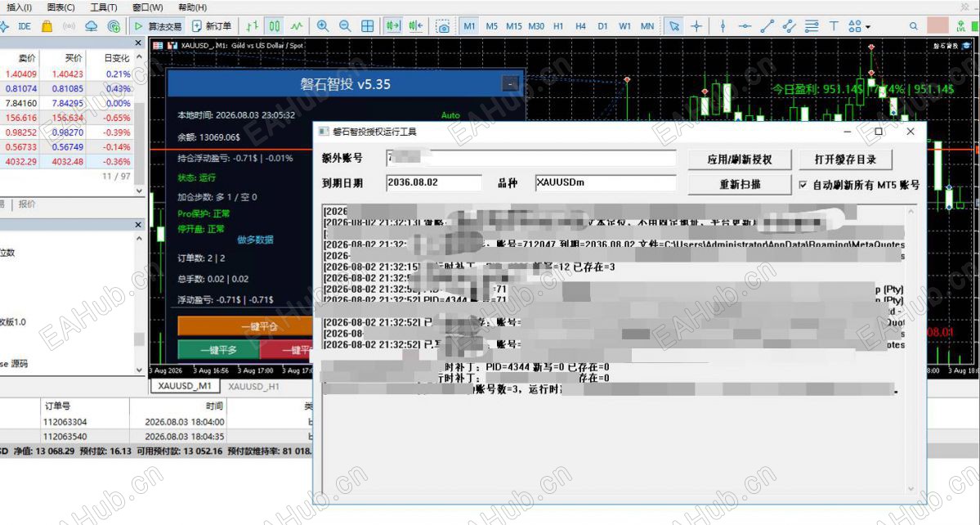Click the green LVL status icon
980x525 pixels.
(x=961, y=26)
